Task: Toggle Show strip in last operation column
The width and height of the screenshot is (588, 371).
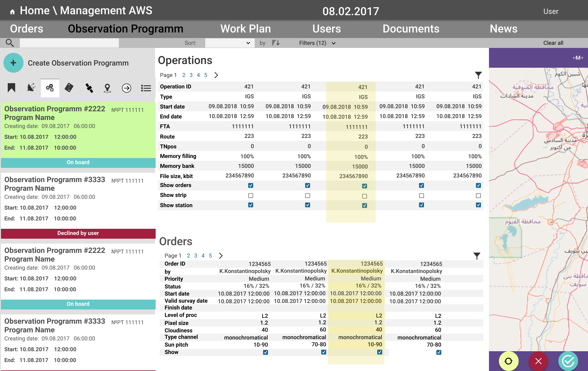Action: coord(478,196)
